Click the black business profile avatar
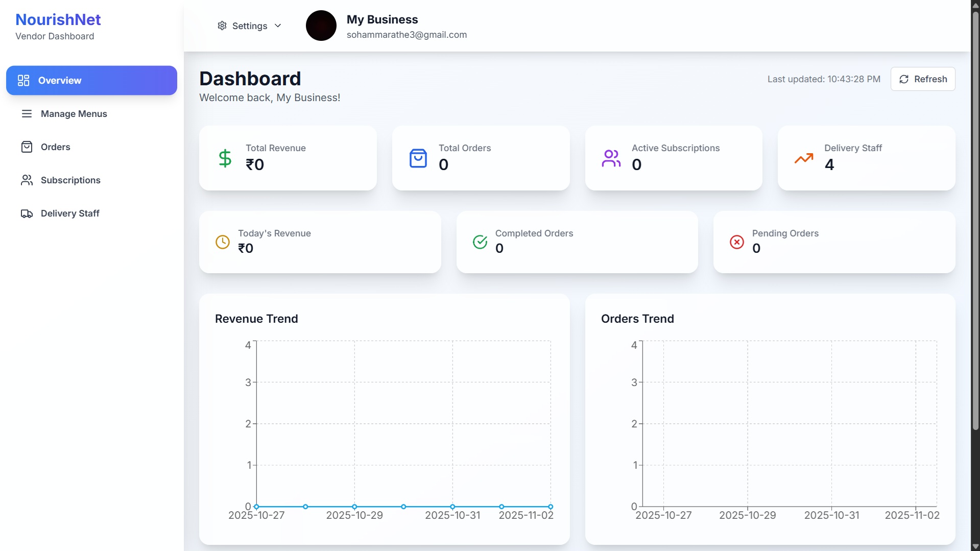Image resolution: width=980 pixels, height=551 pixels. click(x=321, y=26)
